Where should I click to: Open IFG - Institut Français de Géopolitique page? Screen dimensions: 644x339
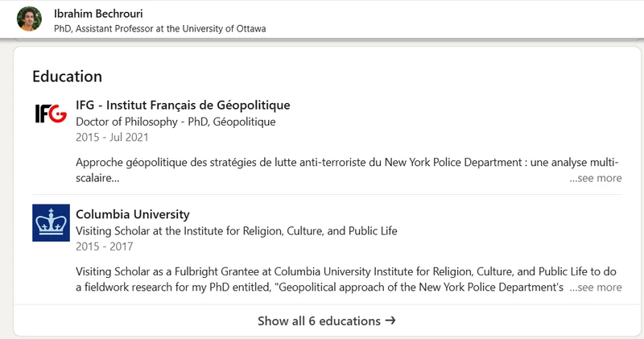click(x=183, y=105)
